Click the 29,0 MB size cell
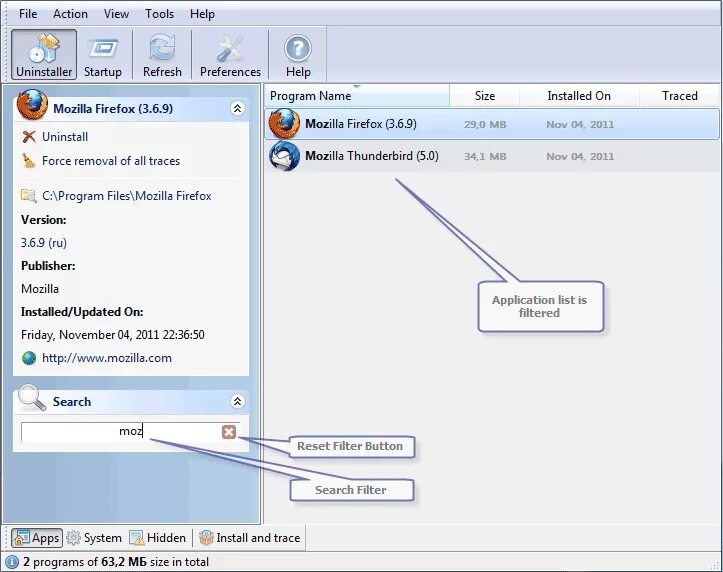The height and width of the screenshot is (572, 723). point(485,124)
